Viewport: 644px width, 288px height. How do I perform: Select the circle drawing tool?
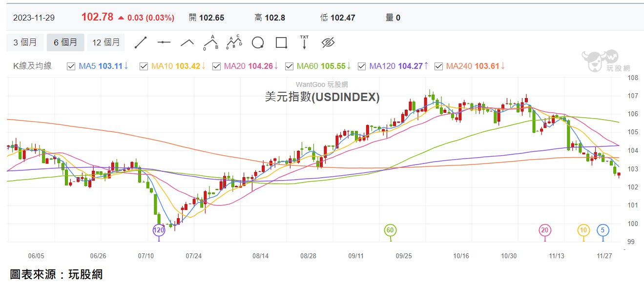click(258, 42)
